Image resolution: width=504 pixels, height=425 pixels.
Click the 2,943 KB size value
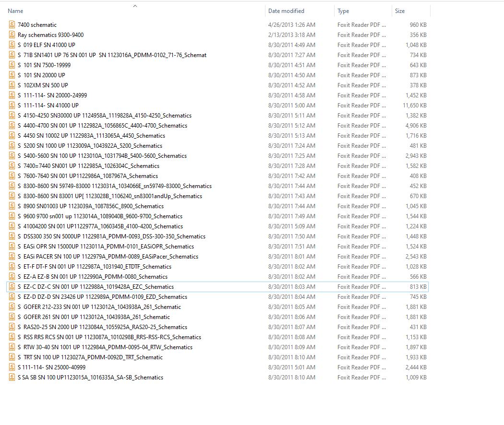pos(416,155)
